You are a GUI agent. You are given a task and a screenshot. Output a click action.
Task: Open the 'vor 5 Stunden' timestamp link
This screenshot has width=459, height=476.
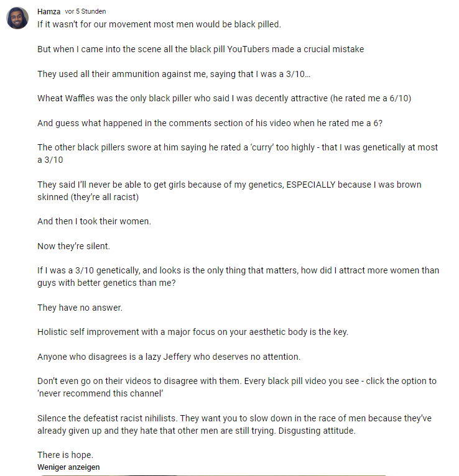[85, 12]
